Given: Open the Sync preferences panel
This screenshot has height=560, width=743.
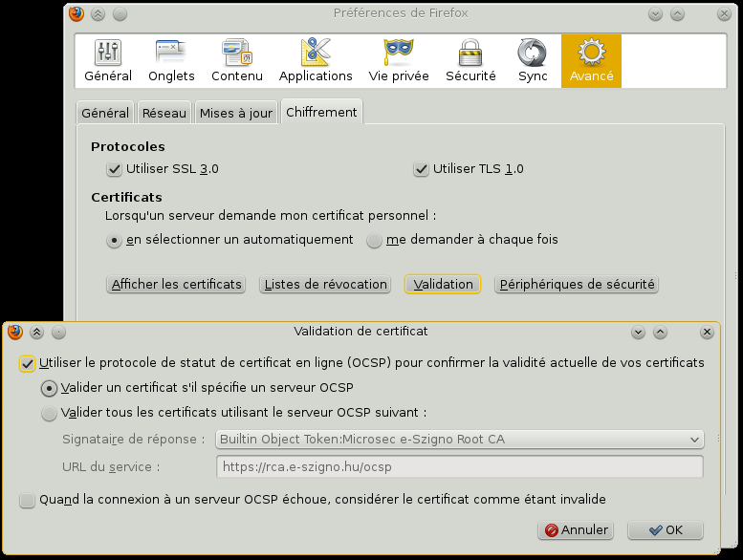Looking at the screenshot, I should click(x=533, y=61).
